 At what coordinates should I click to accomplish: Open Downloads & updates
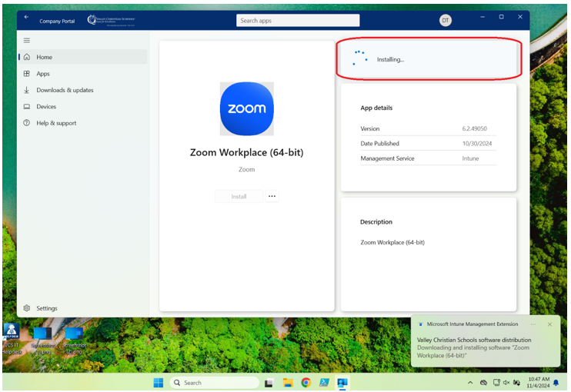tap(83, 90)
